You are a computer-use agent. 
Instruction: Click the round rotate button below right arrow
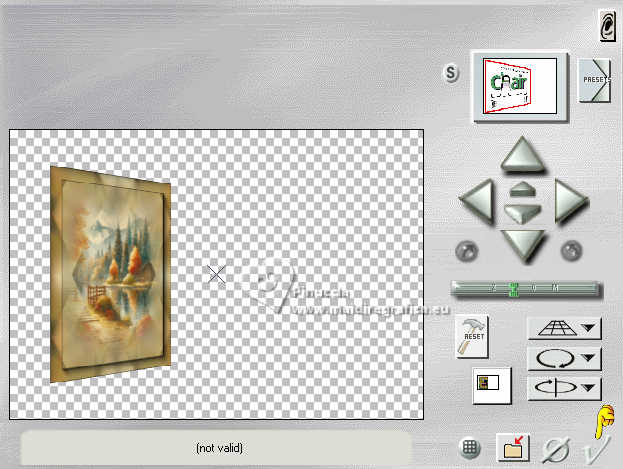tap(571, 251)
